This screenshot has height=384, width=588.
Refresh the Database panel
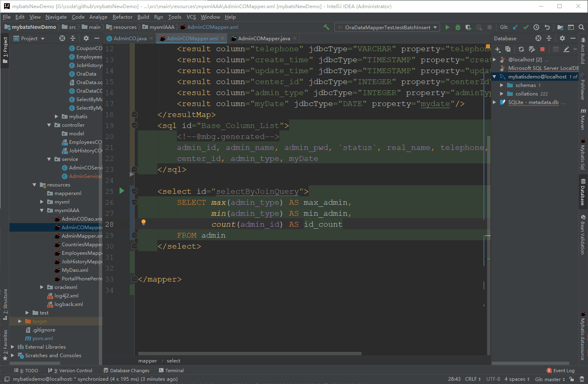click(521, 49)
